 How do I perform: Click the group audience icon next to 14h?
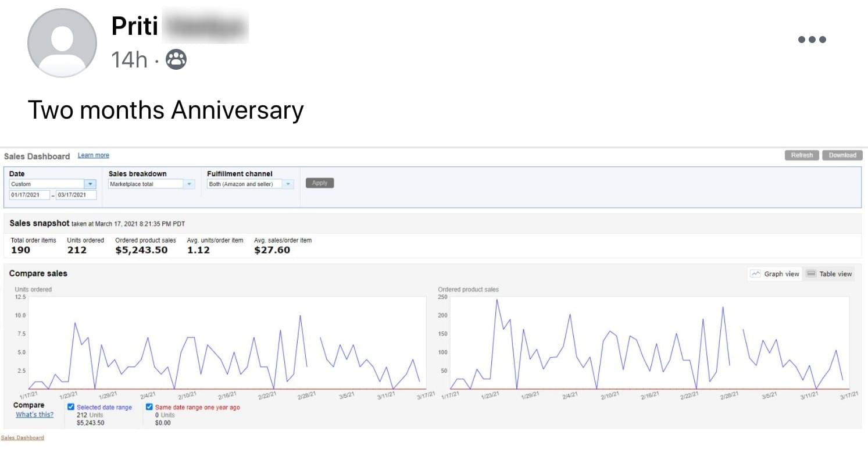pos(176,59)
